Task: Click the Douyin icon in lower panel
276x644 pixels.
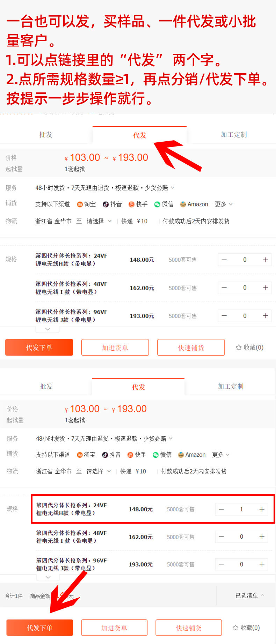Action: pyautogui.click(x=105, y=455)
